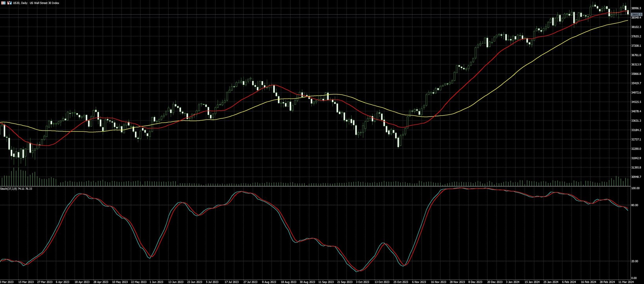This screenshot has height=284, width=644.
Task: Select the 3 Oct 2023 date label
Action: pyautogui.click(x=362, y=282)
